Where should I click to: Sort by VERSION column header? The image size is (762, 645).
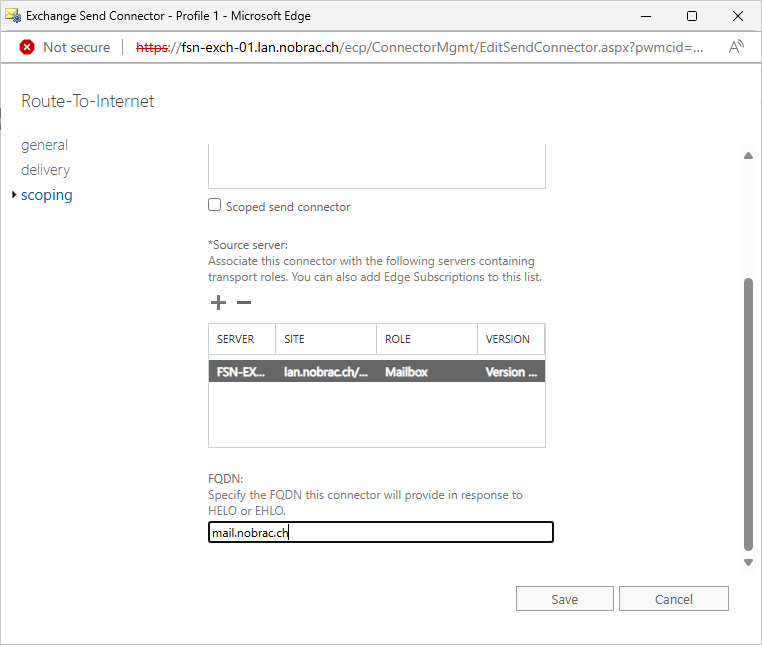pos(511,339)
